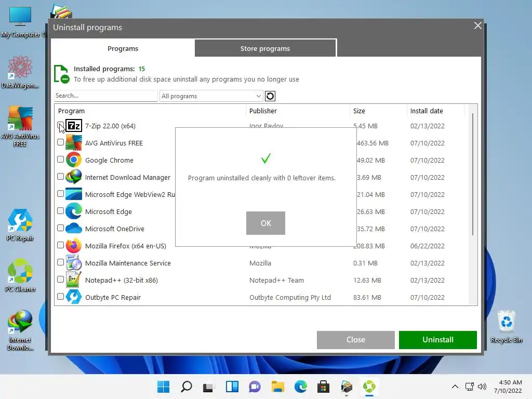Click the Outbyte PC Repair list icon
The width and height of the screenshot is (532, 399).
[x=74, y=297]
